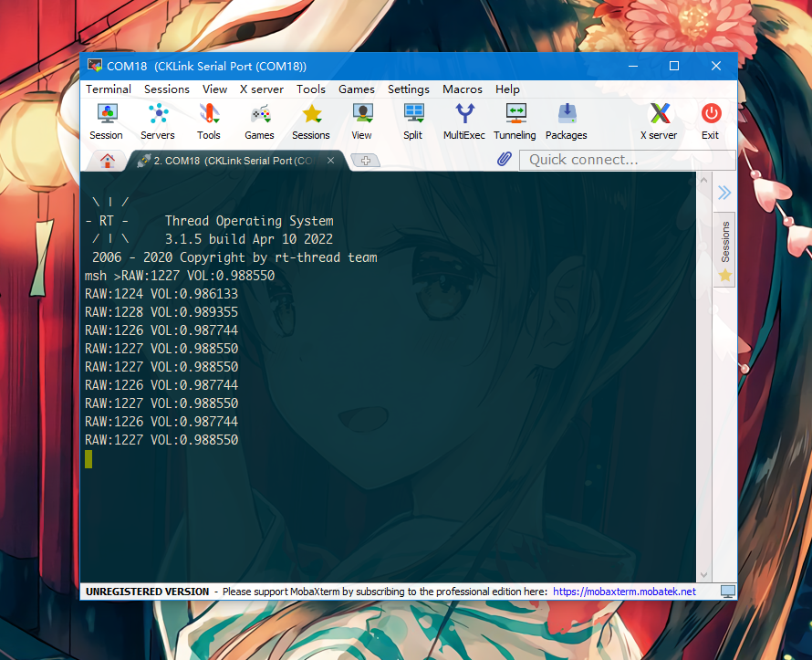Viewport: 812px width, 660px height.
Task: Maximize the MobaXterm window
Action: [x=673, y=66]
